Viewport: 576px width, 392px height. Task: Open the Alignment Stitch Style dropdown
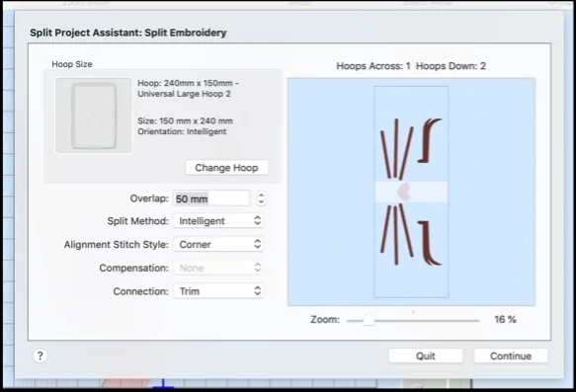pos(218,245)
